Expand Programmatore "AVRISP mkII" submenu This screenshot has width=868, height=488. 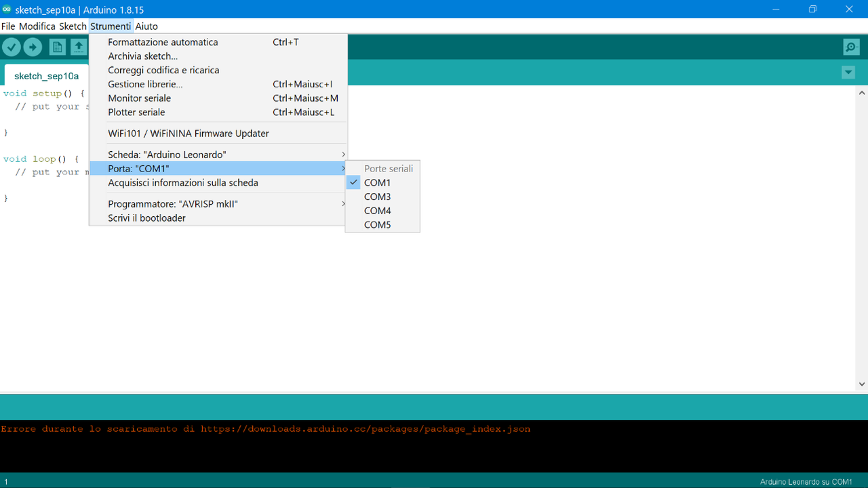click(218, 204)
